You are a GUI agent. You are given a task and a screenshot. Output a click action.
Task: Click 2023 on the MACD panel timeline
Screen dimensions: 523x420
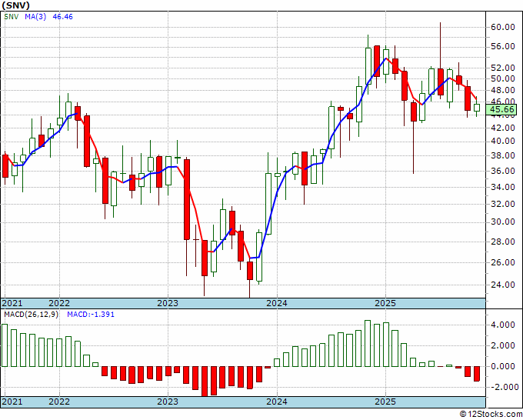(x=168, y=402)
